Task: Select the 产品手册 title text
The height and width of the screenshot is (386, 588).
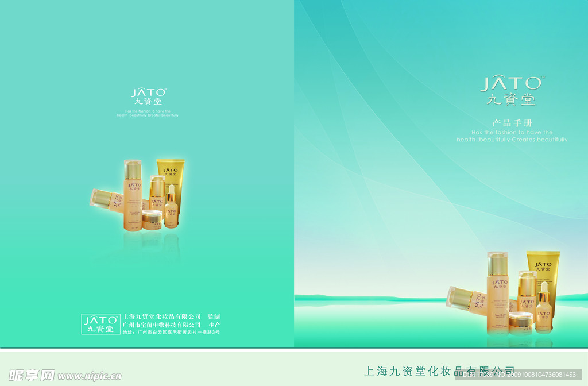Action: (x=512, y=123)
